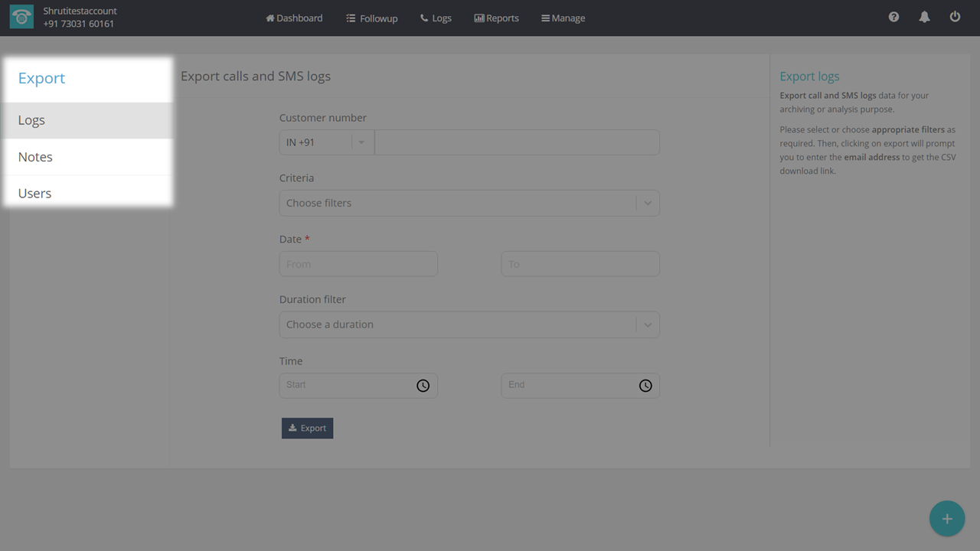This screenshot has width=980, height=551.
Task: Expand the Choose filters criteria dropdown
Action: click(x=469, y=203)
